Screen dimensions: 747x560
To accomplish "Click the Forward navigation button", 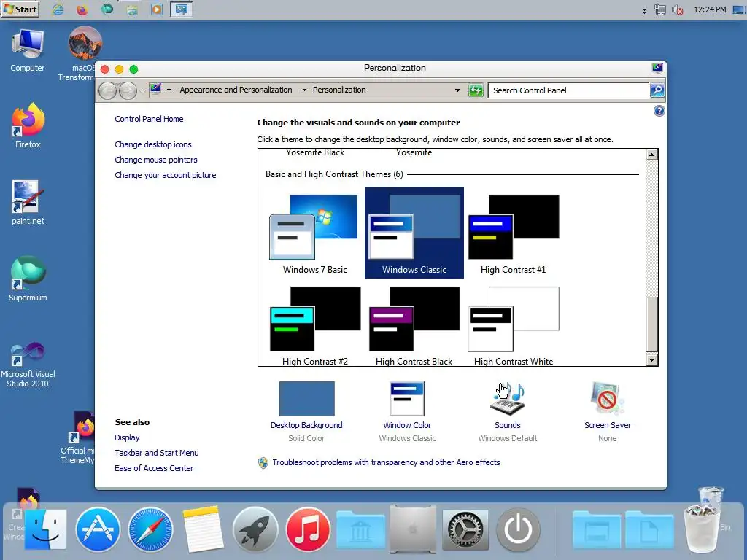I will click(x=128, y=90).
